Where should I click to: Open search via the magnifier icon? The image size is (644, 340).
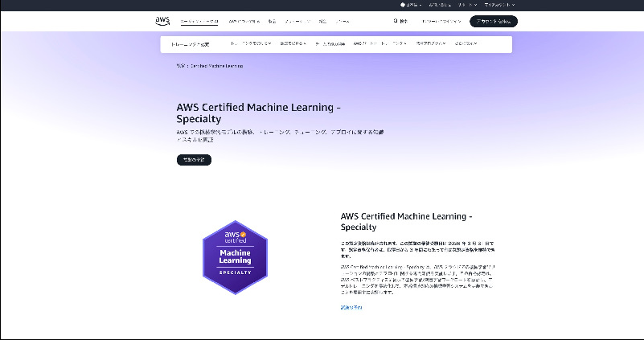point(396,22)
